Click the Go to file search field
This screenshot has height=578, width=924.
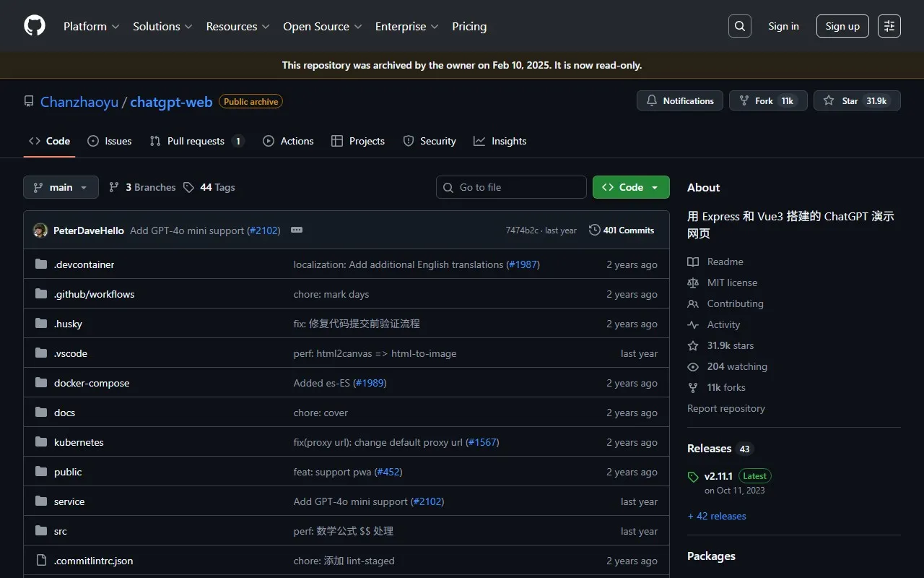(511, 186)
